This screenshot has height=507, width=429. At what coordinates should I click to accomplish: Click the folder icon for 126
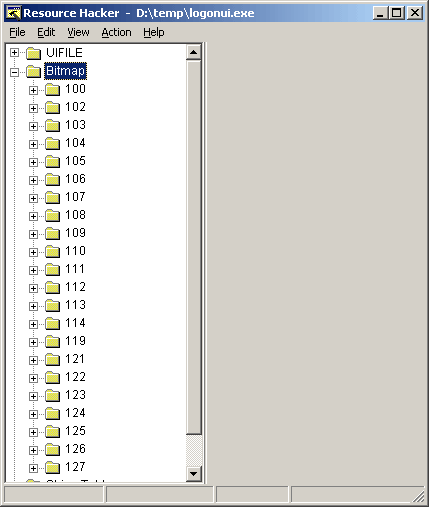point(52,449)
